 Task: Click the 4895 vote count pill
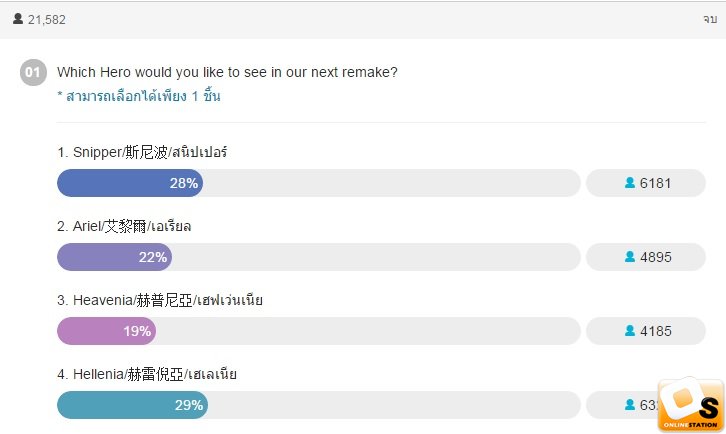[646, 257]
